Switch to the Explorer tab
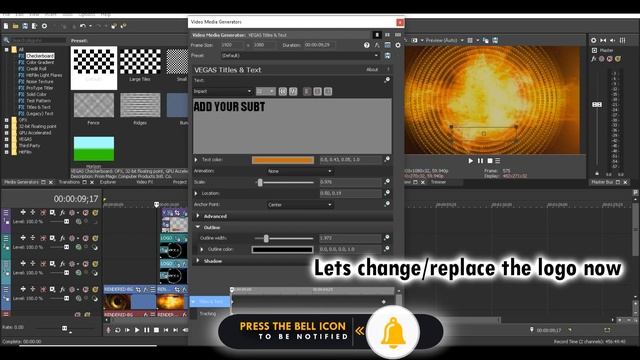The width and height of the screenshot is (640, 360). pyautogui.click(x=108, y=182)
